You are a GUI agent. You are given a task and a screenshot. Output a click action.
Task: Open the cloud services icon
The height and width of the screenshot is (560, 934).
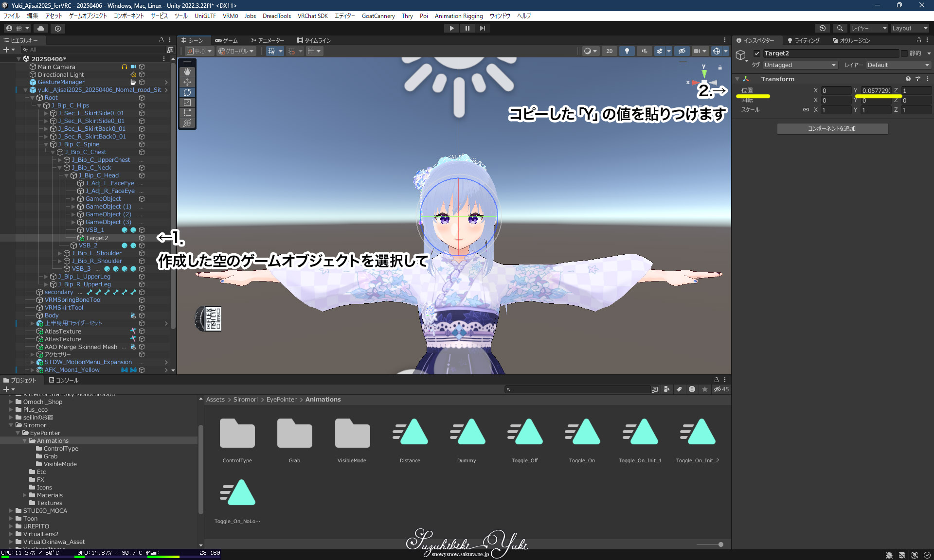(x=41, y=28)
